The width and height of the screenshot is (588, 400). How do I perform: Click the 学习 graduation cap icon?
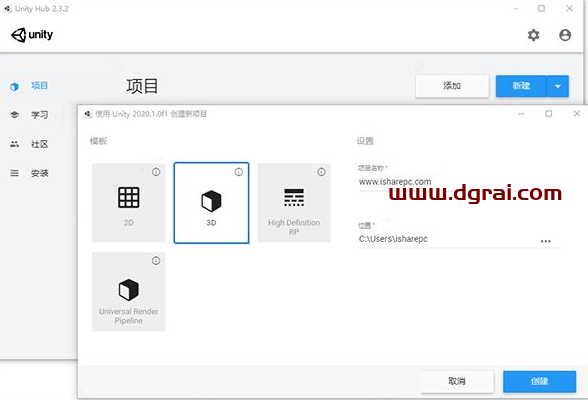pos(14,115)
